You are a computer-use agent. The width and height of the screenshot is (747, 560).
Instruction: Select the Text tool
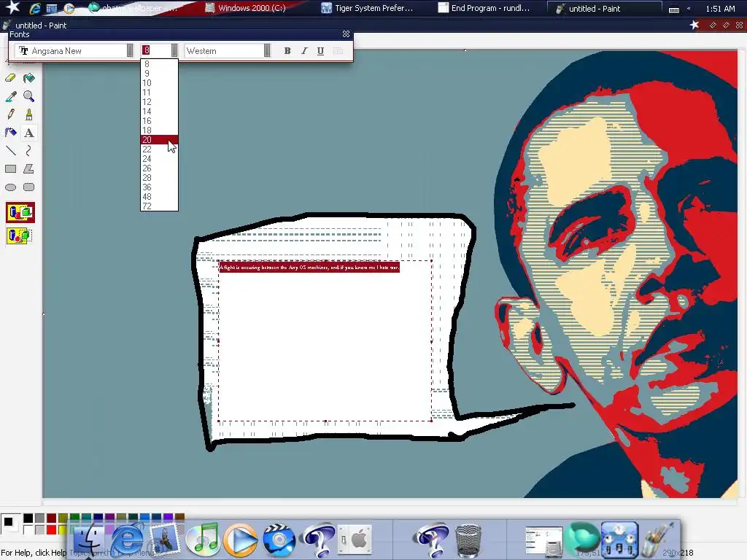coord(29,133)
